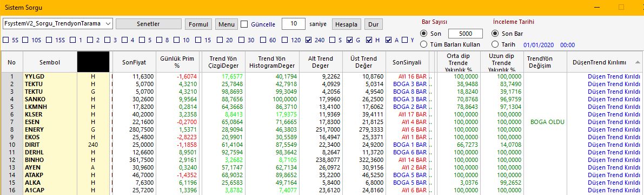Select the ALKA symbol cell
Image resolution: width=644 pixels, height=195 pixels.
(50, 183)
